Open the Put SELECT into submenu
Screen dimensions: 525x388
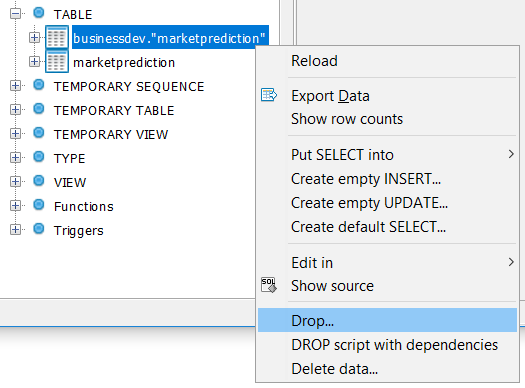[387, 155]
